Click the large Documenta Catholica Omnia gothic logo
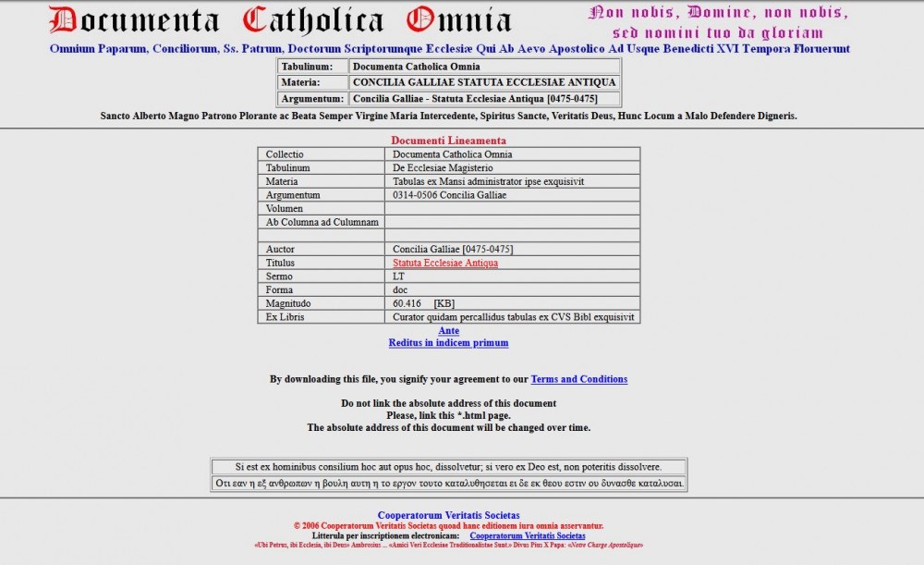 tap(280, 20)
